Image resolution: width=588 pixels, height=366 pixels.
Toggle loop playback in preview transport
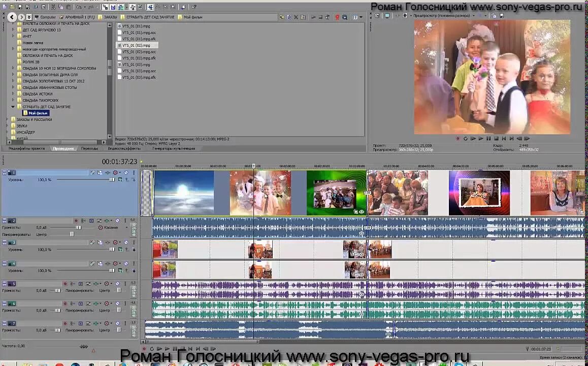(x=466, y=138)
